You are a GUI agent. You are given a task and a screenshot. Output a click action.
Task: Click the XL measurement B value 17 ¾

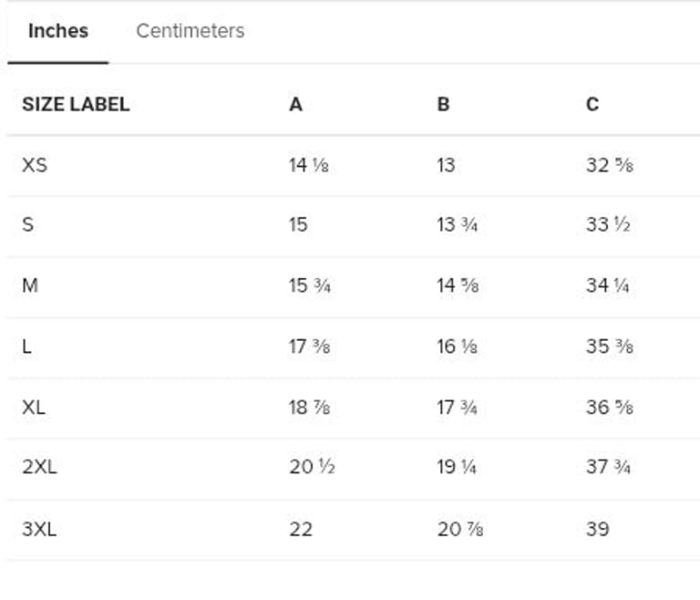(458, 407)
